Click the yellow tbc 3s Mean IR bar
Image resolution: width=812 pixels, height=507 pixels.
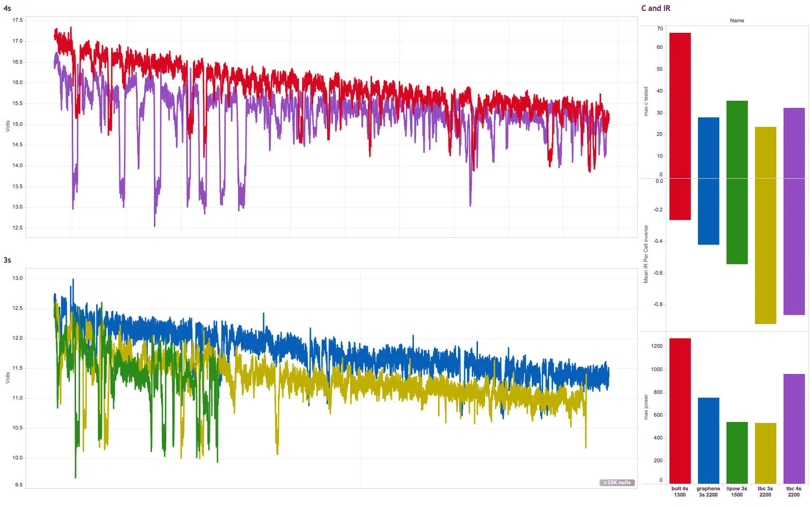pos(765,251)
